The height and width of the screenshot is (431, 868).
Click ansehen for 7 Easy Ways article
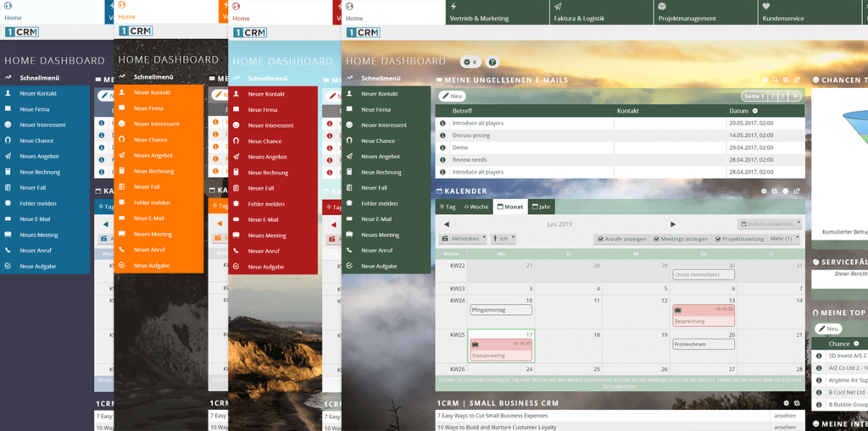pos(785,416)
